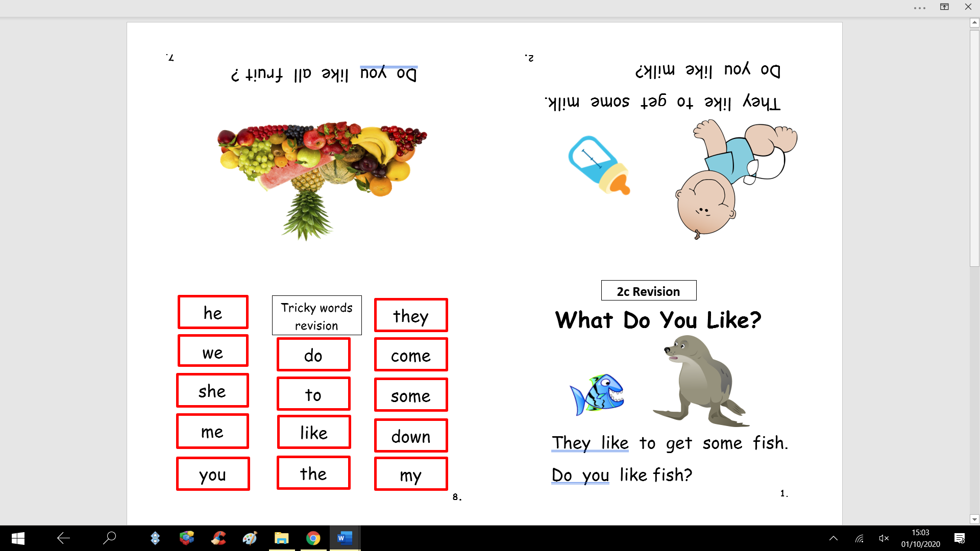
Task: Open the Windows Start menu
Action: click(17, 538)
